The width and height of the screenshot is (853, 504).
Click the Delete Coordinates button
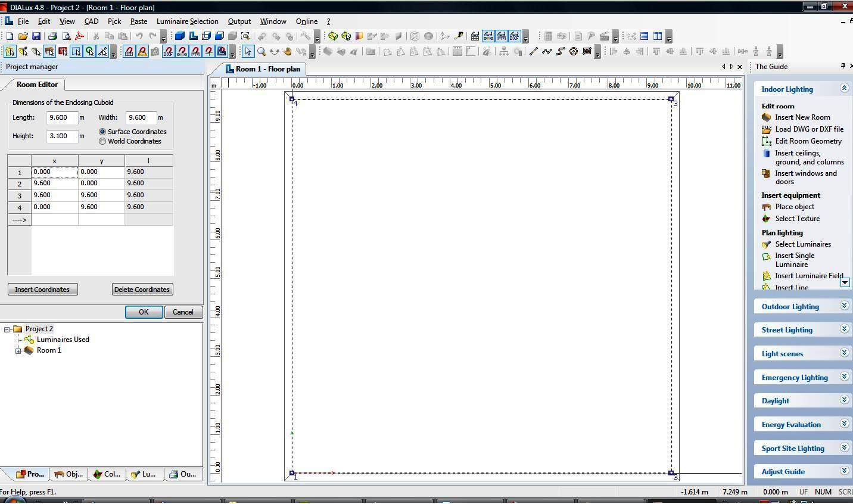point(142,290)
